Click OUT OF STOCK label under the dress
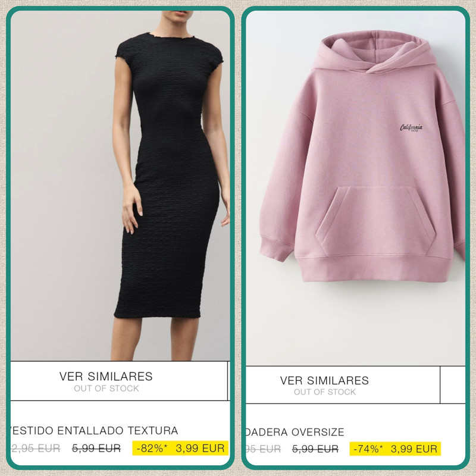Image resolution: width=476 pixels, height=476 pixels. coord(107,389)
